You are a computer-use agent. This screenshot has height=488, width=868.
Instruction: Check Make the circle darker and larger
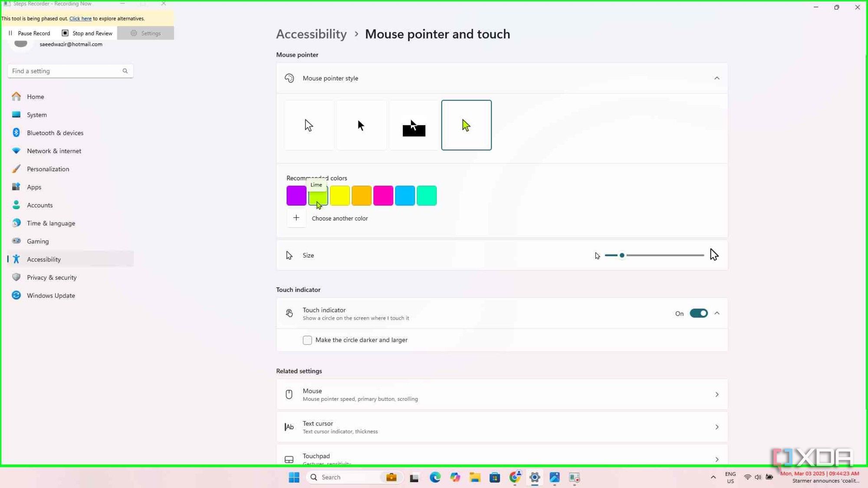(307, 340)
